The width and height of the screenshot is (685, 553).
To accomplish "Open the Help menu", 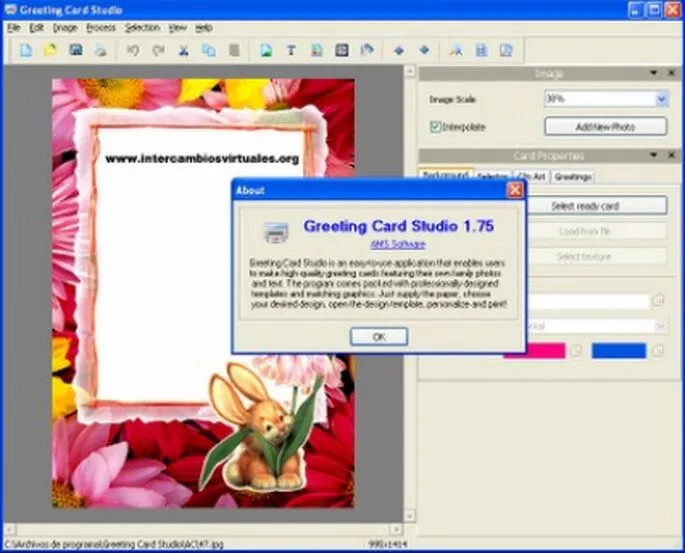I will coord(204,28).
